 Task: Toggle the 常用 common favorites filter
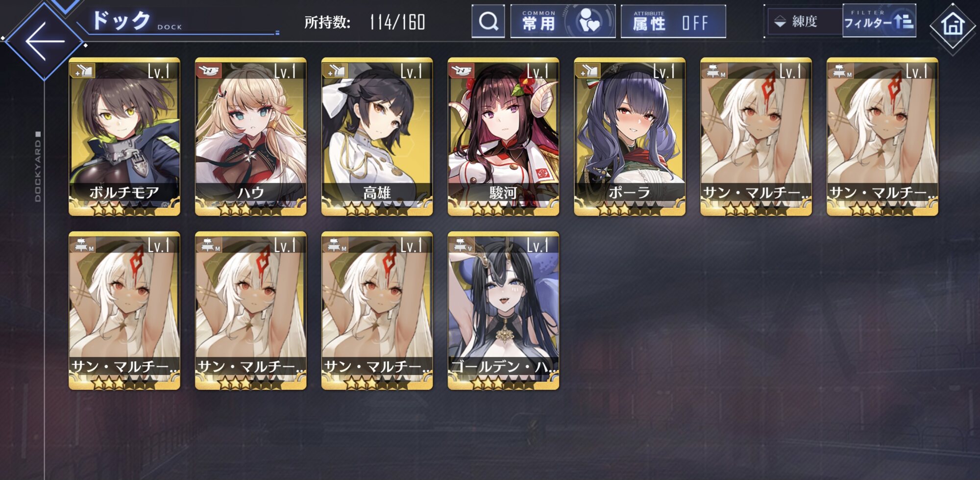[563, 22]
